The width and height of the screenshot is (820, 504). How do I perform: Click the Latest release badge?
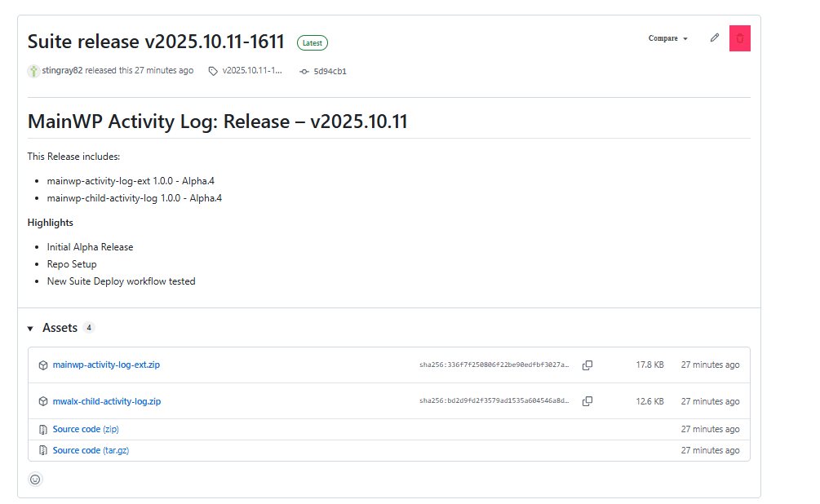[312, 43]
